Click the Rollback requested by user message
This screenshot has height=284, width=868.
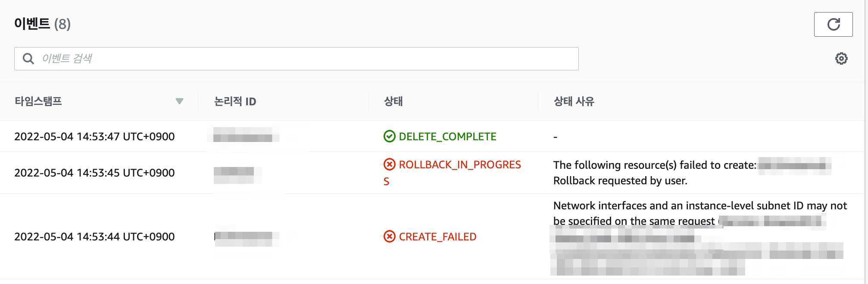620,180
